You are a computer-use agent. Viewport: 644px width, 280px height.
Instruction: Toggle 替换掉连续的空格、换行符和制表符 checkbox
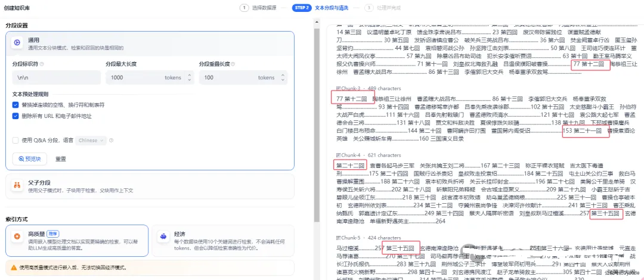tap(16, 105)
